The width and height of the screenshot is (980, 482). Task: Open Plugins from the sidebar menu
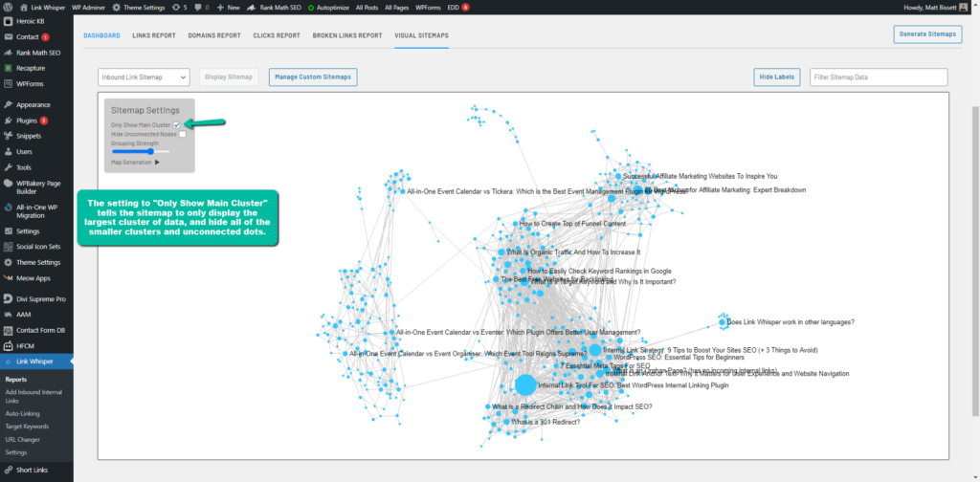coord(26,120)
